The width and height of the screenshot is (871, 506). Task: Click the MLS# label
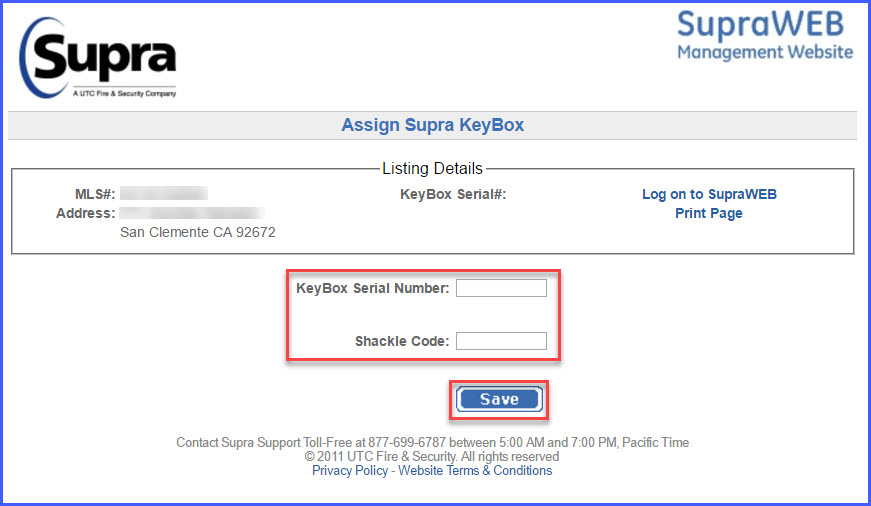tap(88, 194)
